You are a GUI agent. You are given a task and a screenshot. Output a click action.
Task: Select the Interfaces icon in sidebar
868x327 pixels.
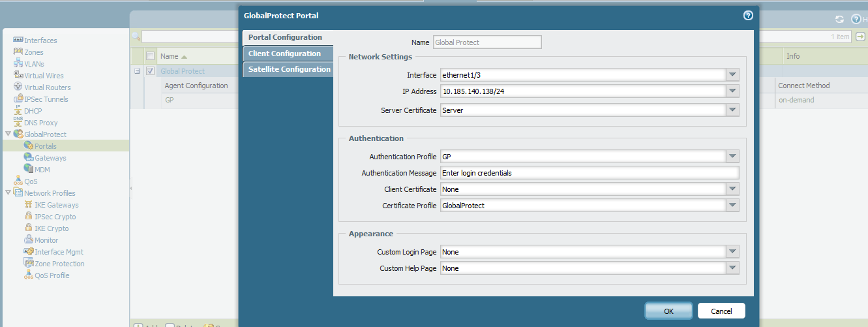[18, 40]
